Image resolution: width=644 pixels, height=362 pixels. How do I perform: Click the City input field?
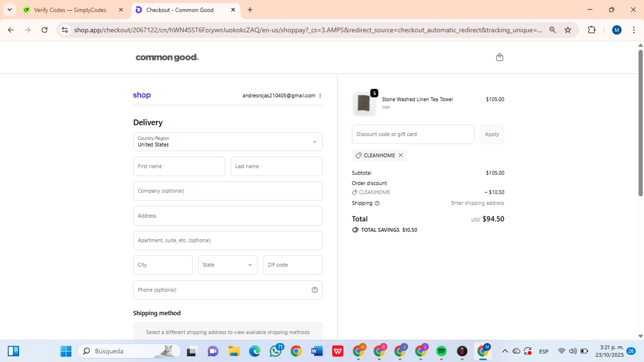coord(163,265)
